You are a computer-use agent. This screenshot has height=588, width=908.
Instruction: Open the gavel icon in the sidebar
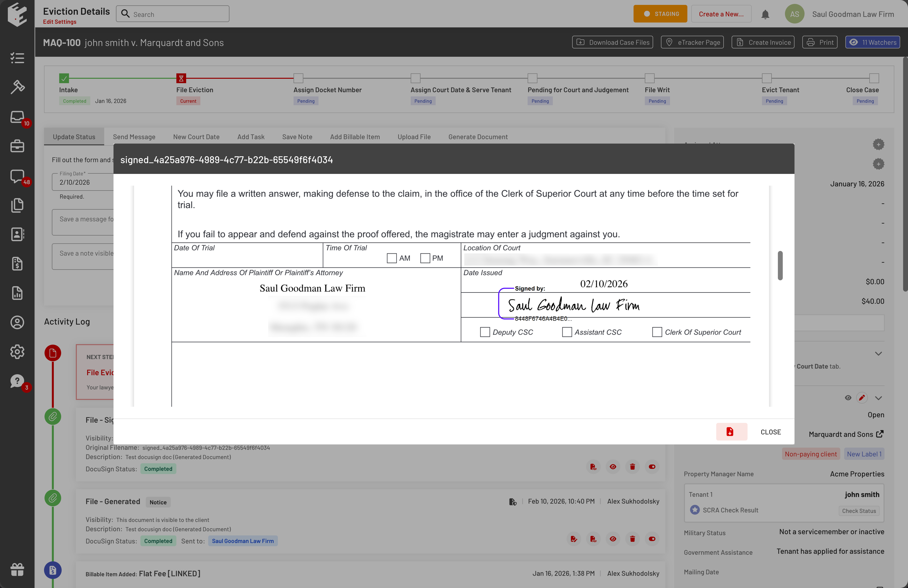[x=17, y=87]
